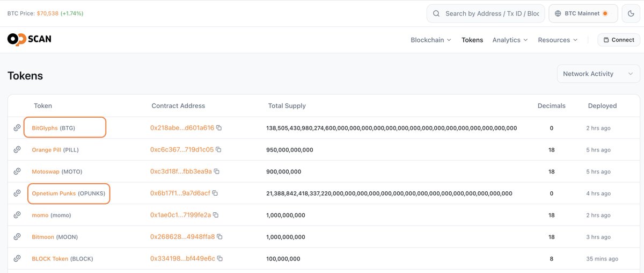
Task: Open contract address 0x334198...bf449e6c
Action: 182,258
